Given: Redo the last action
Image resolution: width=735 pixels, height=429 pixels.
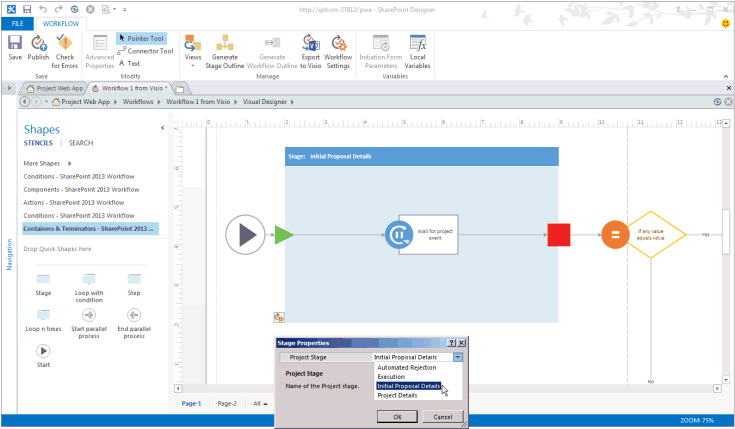Looking at the screenshot, I should coord(59,9).
